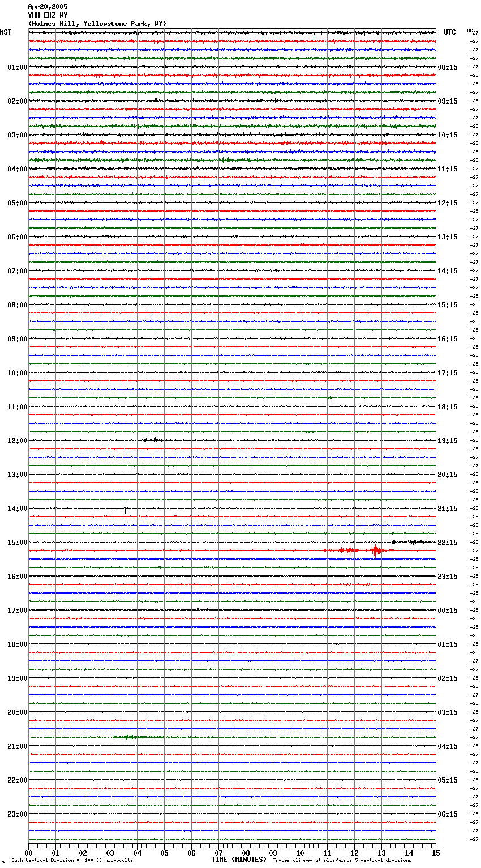Click the largest red seismic burst after 15:00
Viewport: 481px width, 868px height.
coord(376,551)
